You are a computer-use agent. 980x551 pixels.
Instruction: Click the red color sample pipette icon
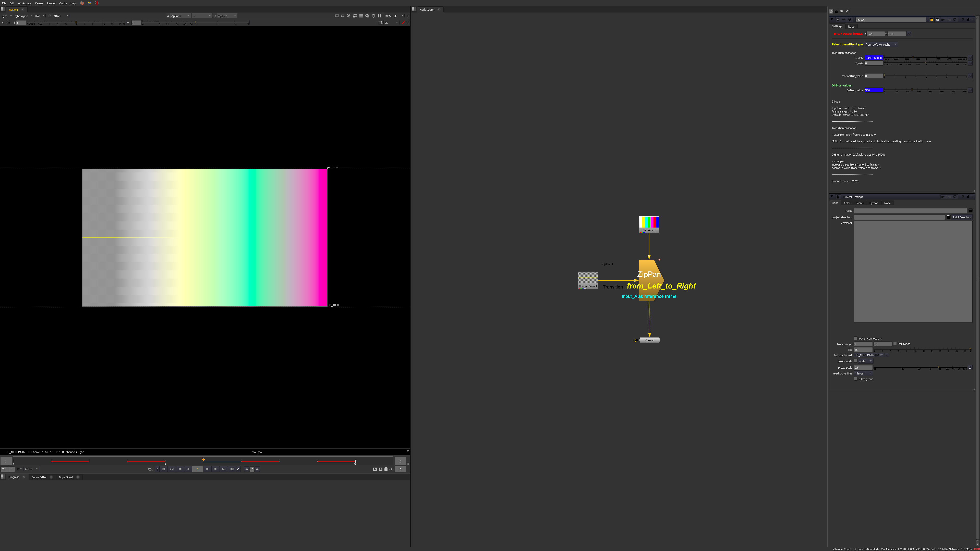[403, 23]
